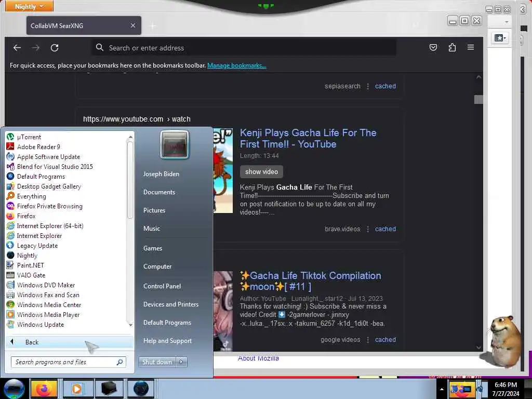The image size is (532, 399).
Task: Expand the Shut down options arrow
Action: coord(181,362)
